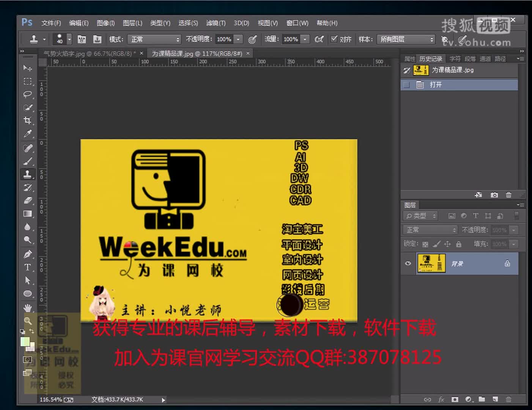Swap foreground and background colors arrow
This screenshot has height=410, width=532.
(x=32, y=332)
